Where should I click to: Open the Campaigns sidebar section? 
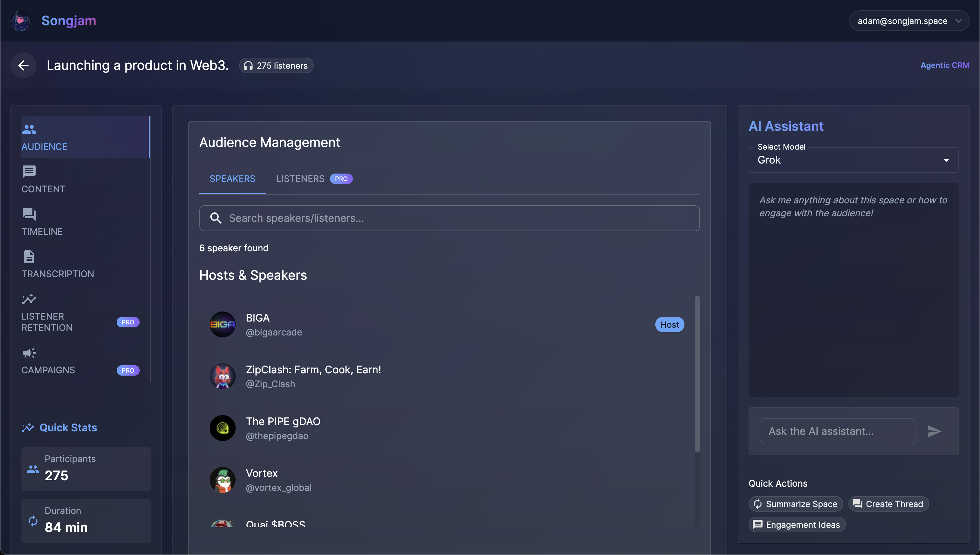click(x=48, y=361)
